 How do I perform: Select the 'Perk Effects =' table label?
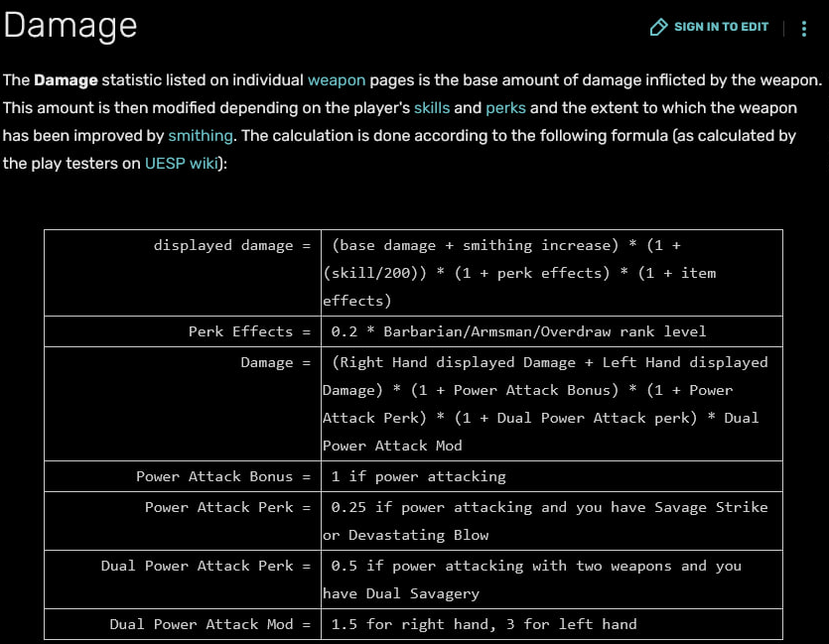point(249,331)
